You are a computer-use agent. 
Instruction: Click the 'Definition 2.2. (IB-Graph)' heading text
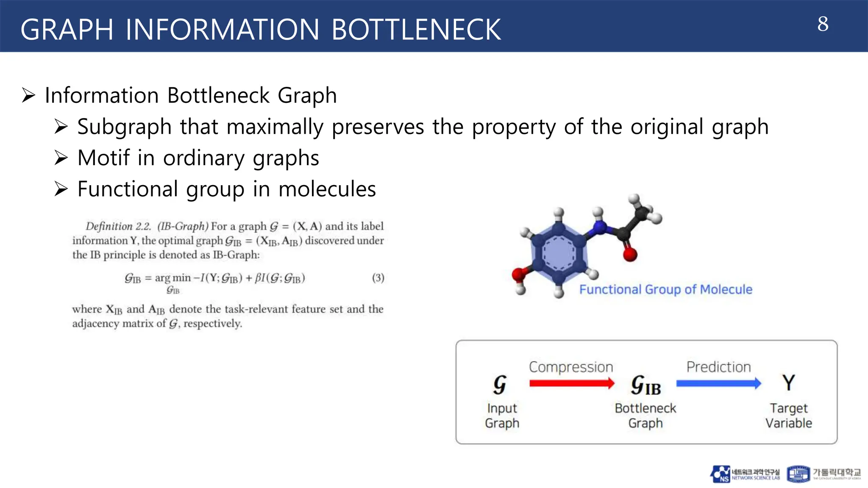(x=147, y=226)
